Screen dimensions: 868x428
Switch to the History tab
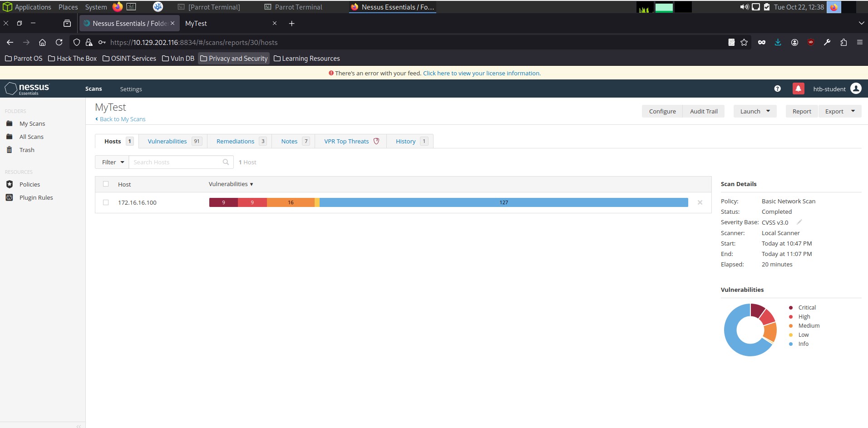(x=411, y=141)
